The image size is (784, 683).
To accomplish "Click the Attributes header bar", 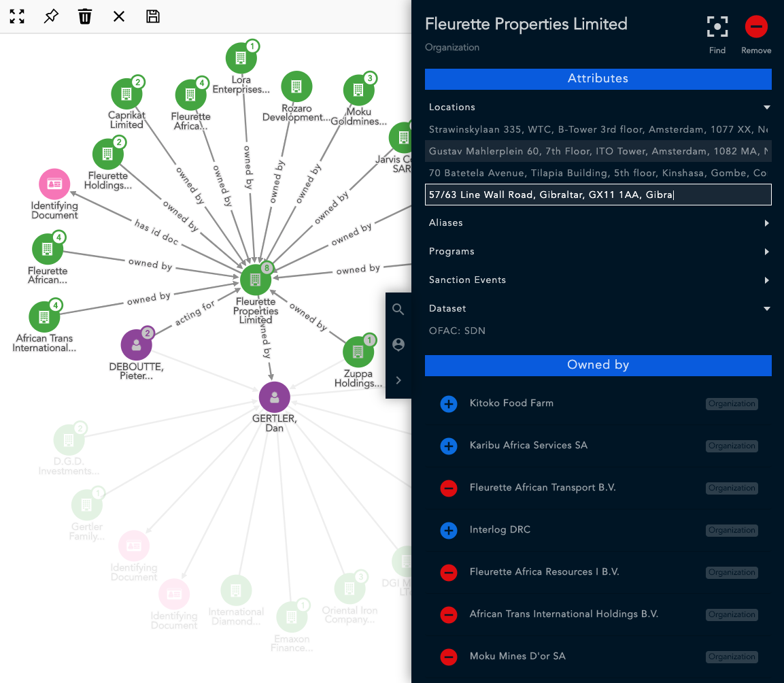I will click(x=598, y=78).
